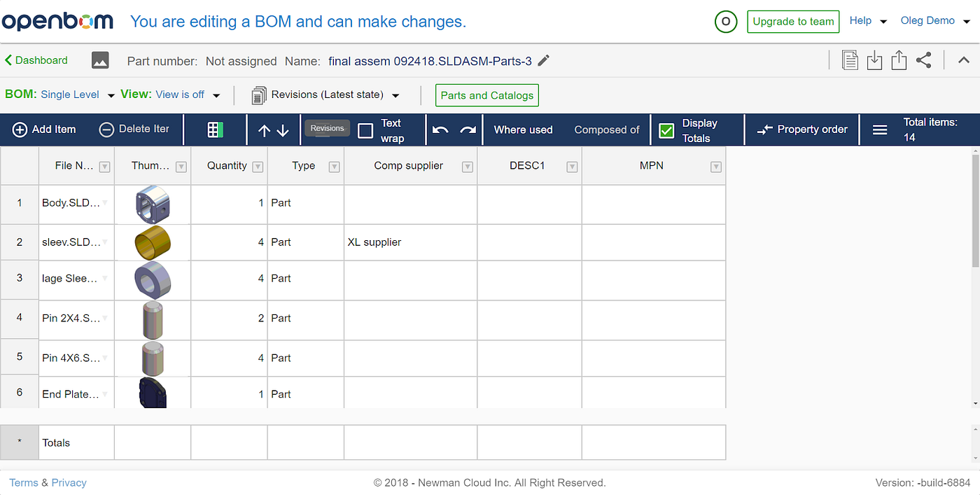Go back to Dashboard
The width and height of the screenshot is (980, 495).
coord(36,60)
